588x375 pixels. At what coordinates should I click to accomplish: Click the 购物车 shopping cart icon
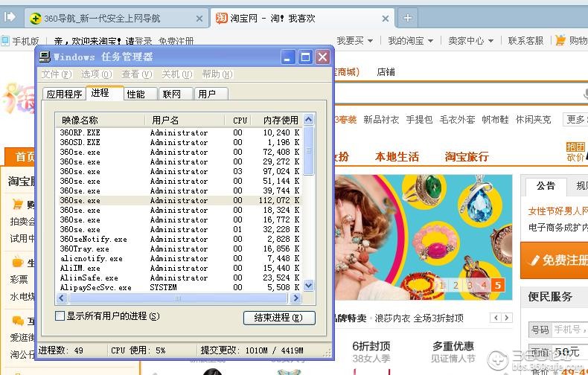click(560, 40)
